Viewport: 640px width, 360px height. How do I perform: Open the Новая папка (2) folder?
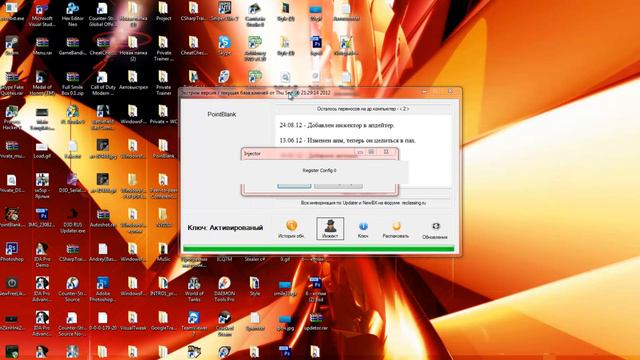coord(133,49)
